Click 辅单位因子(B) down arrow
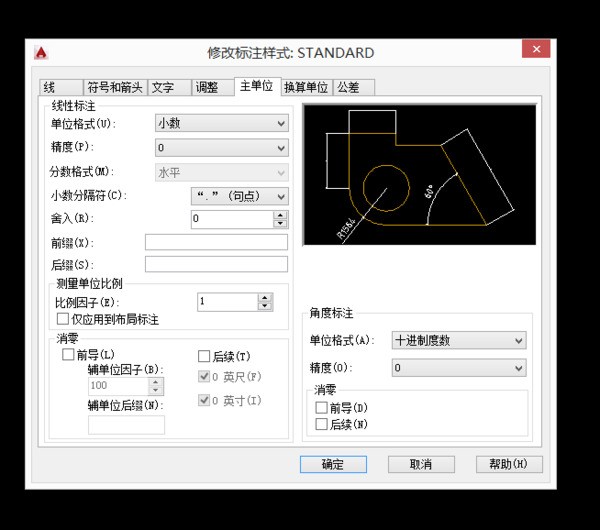 [x=156, y=390]
